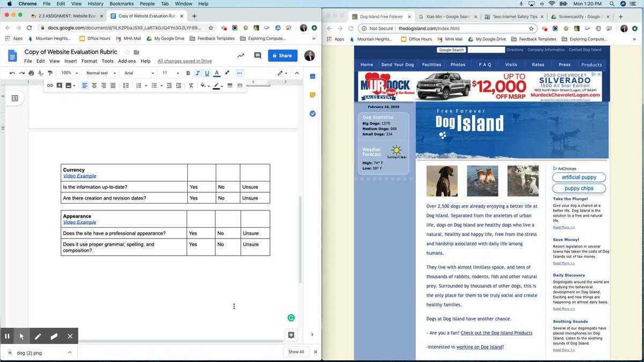Toggle Italic formatting
The width and height of the screenshot is (644, 362).
click(197, 73)
